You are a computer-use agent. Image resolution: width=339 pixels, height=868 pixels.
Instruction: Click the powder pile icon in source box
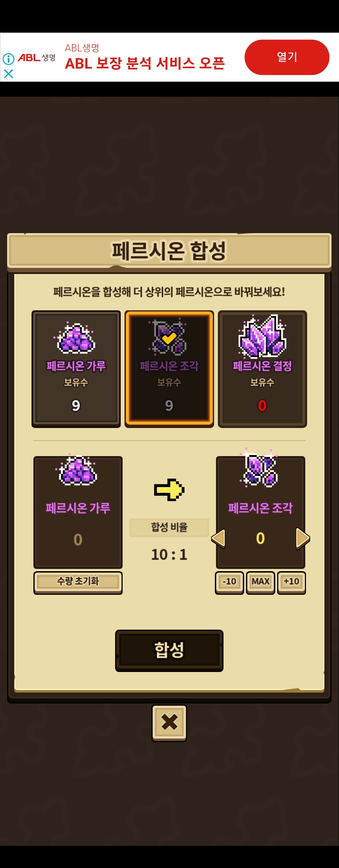[78, 470]
